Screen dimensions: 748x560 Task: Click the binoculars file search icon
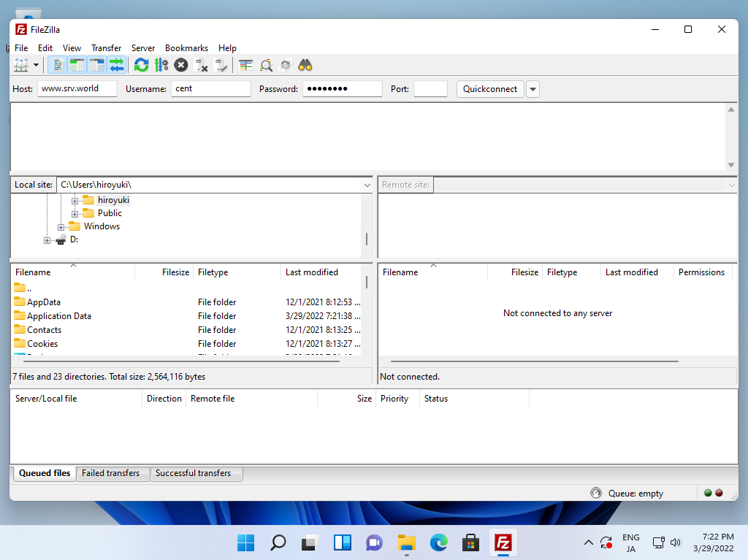click(x=305, y=65)
